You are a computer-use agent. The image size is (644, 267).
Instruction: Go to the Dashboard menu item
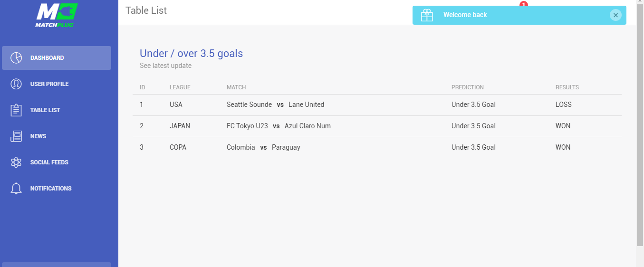pos(57,58)
